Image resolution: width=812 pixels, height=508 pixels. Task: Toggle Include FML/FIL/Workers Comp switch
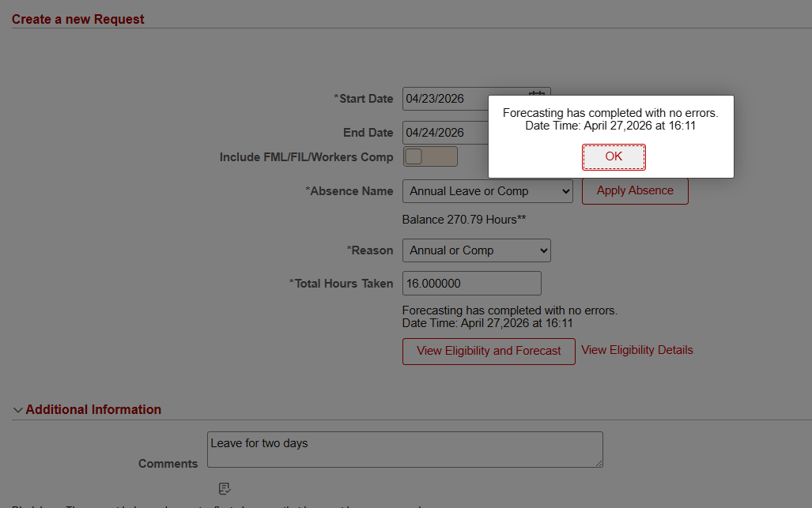(430, 156)
